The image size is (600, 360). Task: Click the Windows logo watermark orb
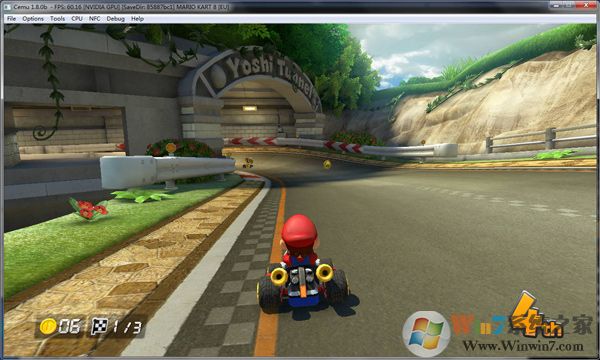coord(426,334)
